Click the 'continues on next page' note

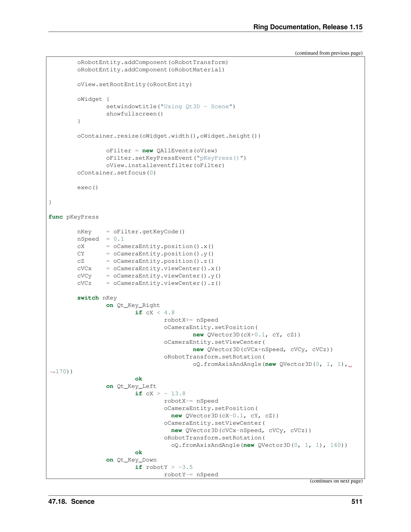(x=336, y=481)
